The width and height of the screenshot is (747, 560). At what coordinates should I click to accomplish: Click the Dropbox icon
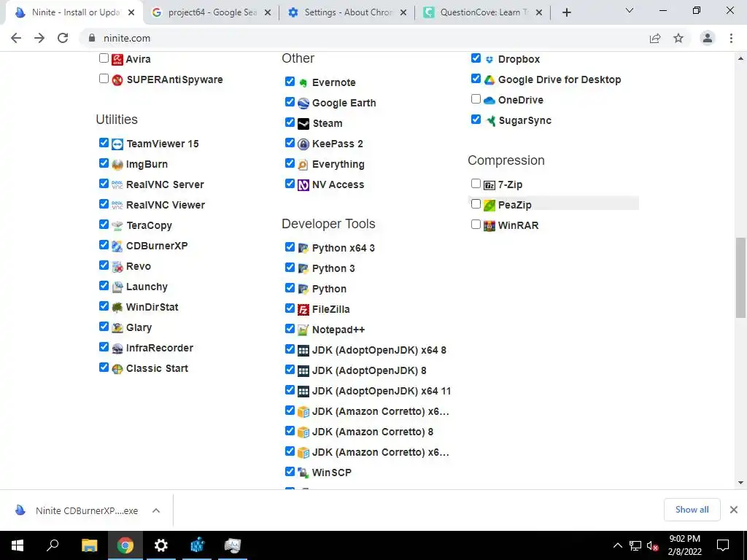pyautogui.click(x=489, y=60)
